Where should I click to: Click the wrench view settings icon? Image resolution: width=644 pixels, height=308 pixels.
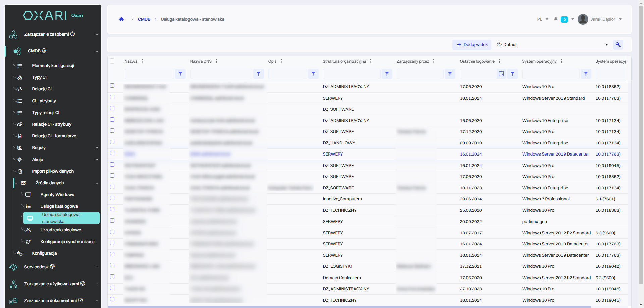(618, 45)
